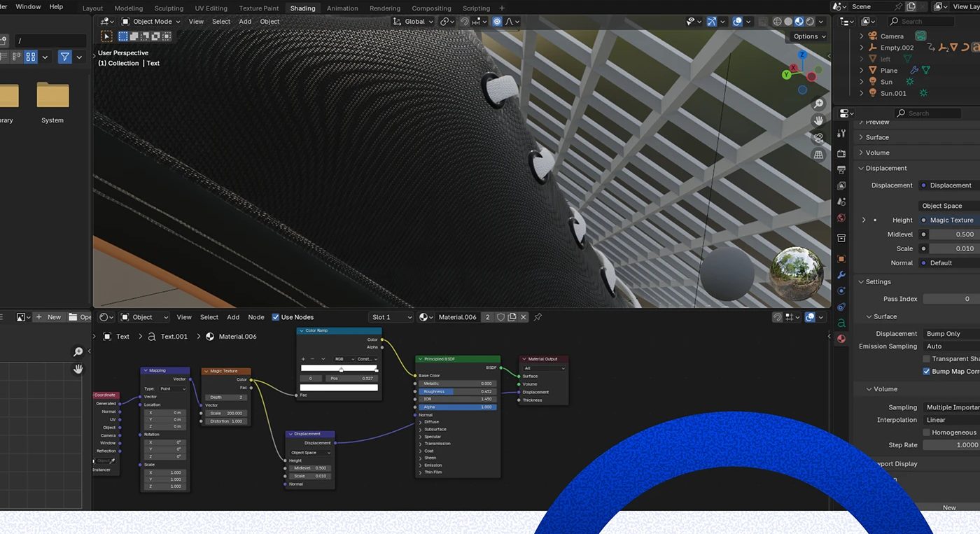Switch to the UV Editing workspace tab
The width and height of the screenshot is (980, 534).
(x=211, y=8)
